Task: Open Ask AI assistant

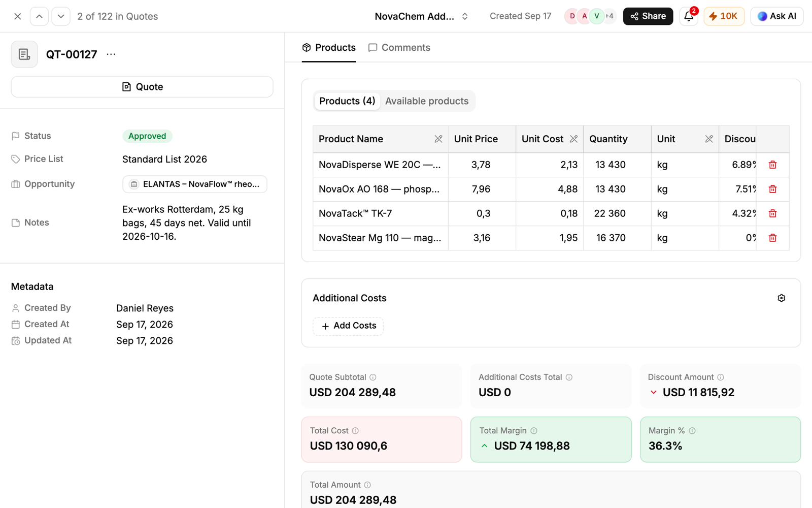Action: pyautogui.click(x=777, y=16)
